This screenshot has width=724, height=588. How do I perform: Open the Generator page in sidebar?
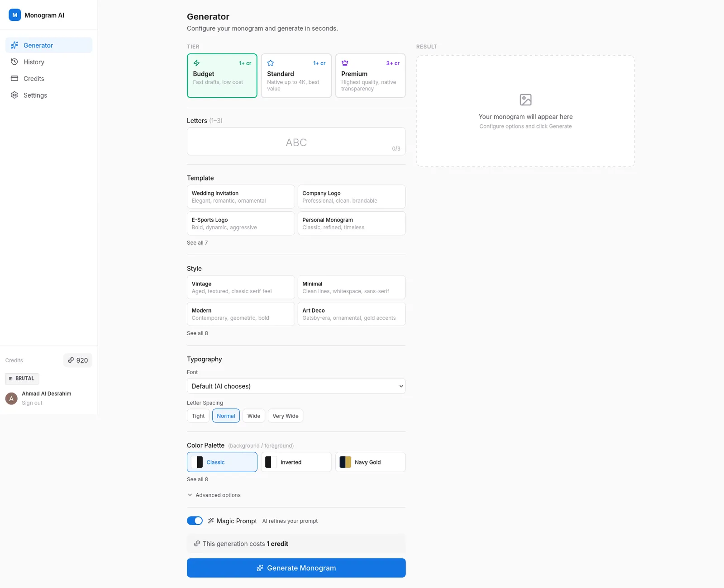point(49,45)
